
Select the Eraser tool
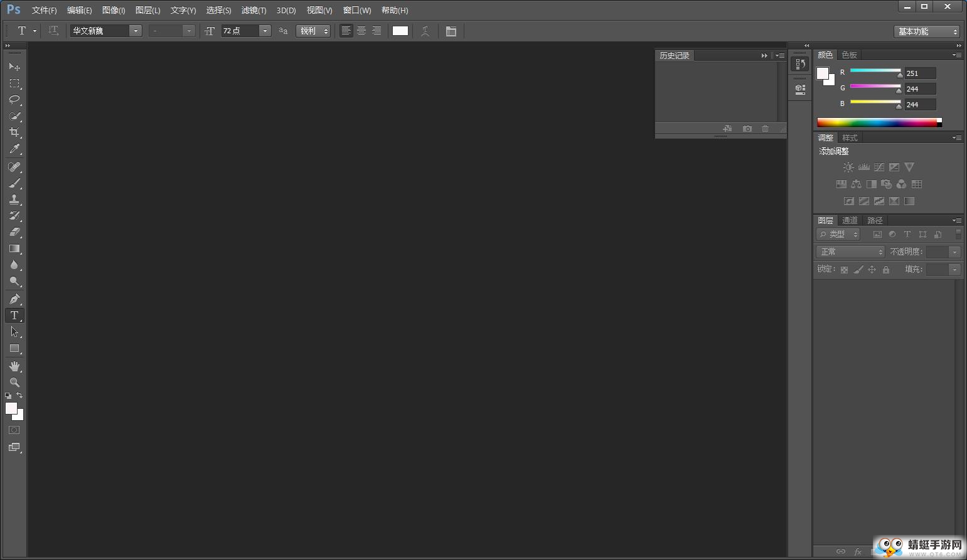[x=14, y=232]
